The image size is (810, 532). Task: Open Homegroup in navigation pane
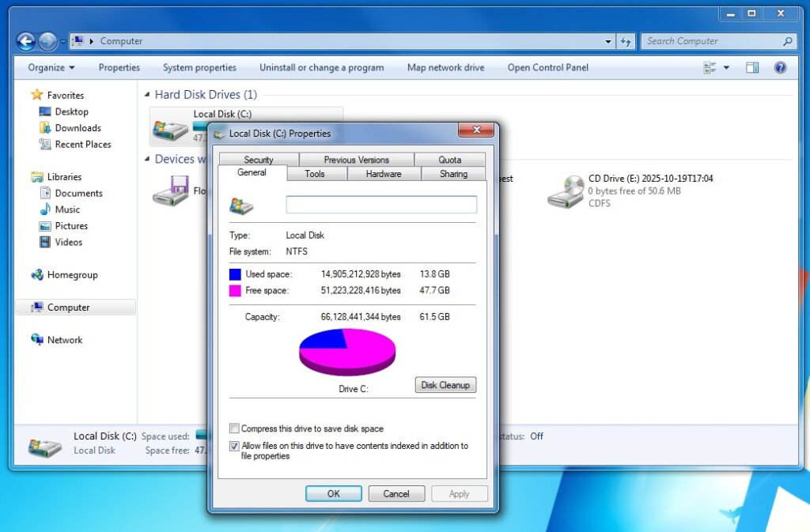tap(72, 275)
